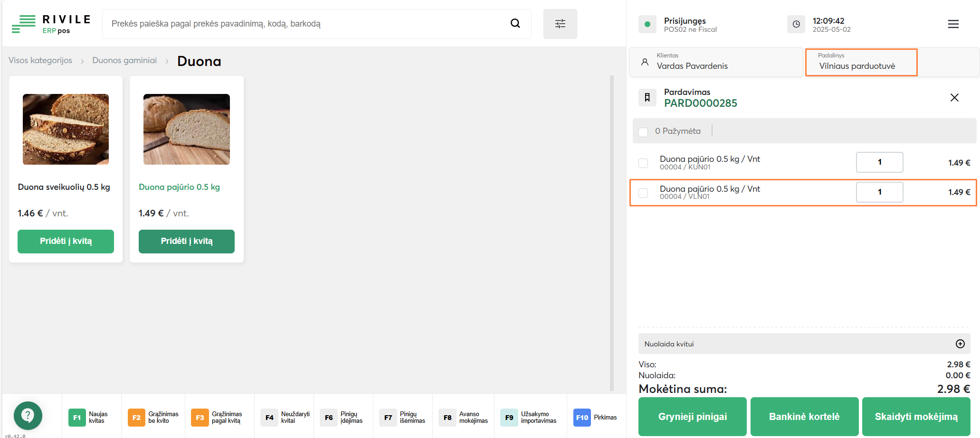Click the search magnifier icon

[x=515, y=23]
